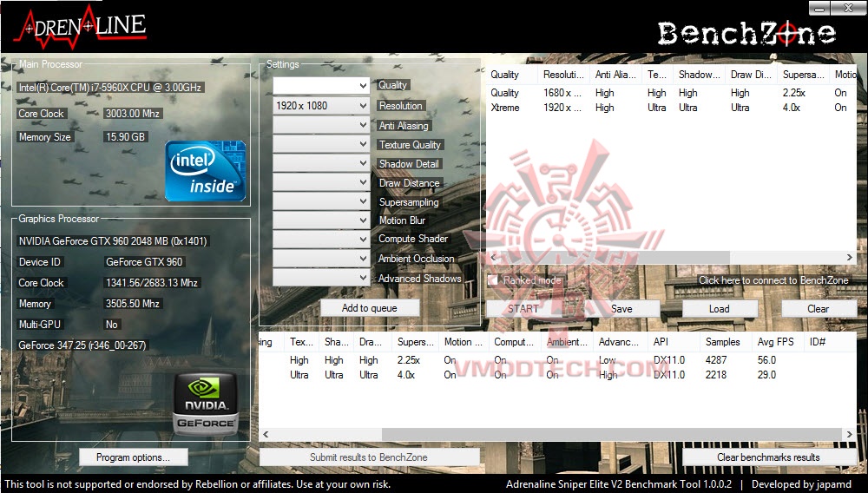
Task: Clear the queue with Clear button
Action: coord(819,309)
